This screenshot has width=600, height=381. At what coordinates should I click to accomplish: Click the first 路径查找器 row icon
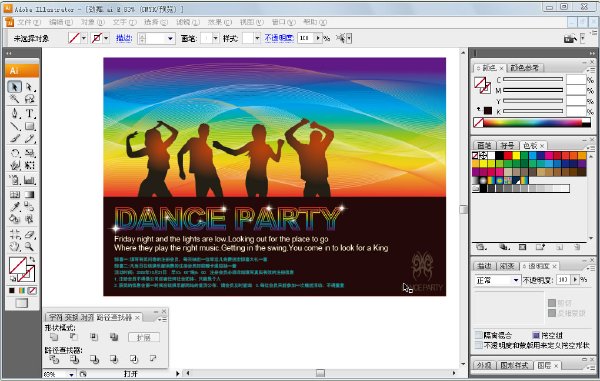click(54, 359)
